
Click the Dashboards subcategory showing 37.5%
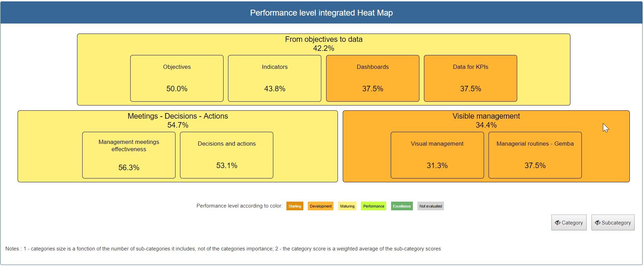point(372,78)
